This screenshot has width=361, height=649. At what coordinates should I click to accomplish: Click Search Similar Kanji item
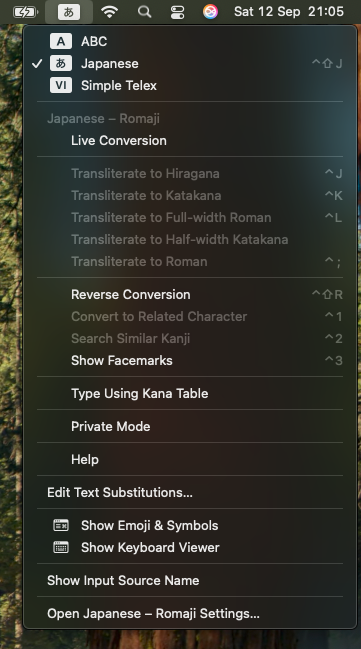[190, 338]
